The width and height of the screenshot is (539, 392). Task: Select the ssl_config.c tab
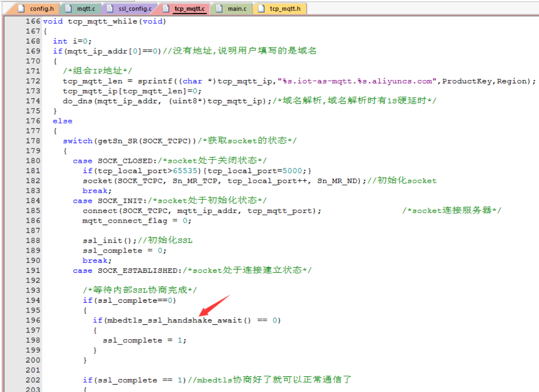[x=135, y=9]
